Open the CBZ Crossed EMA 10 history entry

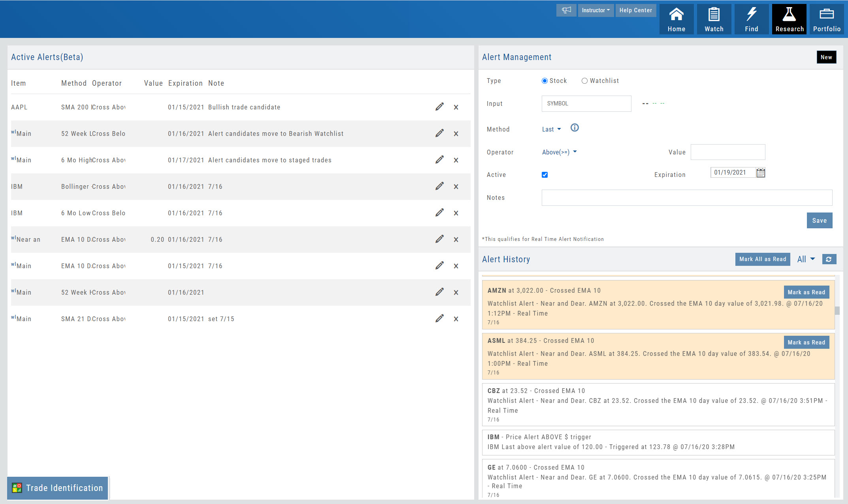tap(658, 404)
